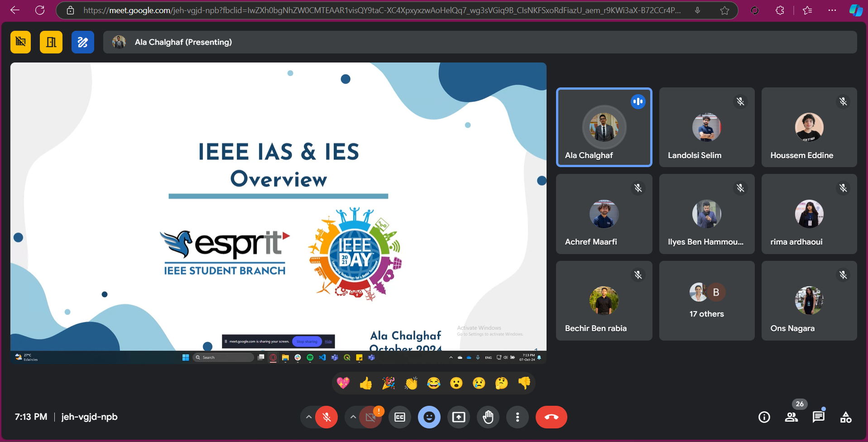This screenshot has height=442, width=868.
Task: Click Stop sharing in the shared screen
Action: pyautogui.click(x=307, y=341)
